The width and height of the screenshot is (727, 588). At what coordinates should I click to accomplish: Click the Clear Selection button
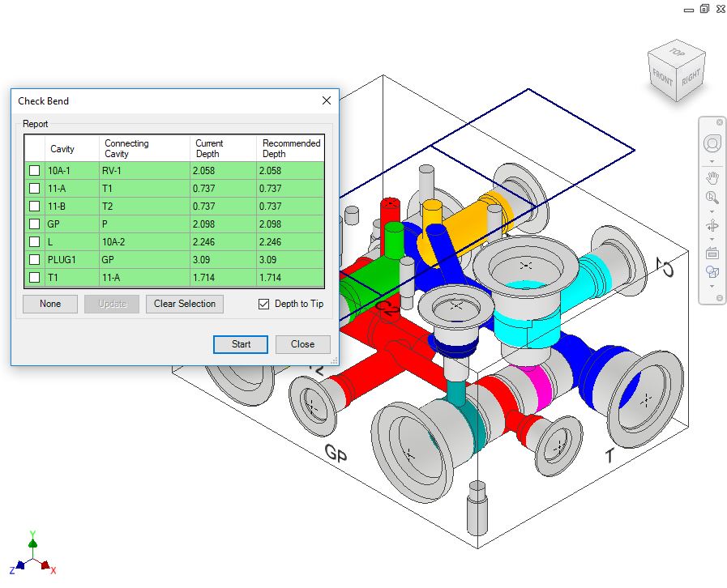click(x=185, y=304)
